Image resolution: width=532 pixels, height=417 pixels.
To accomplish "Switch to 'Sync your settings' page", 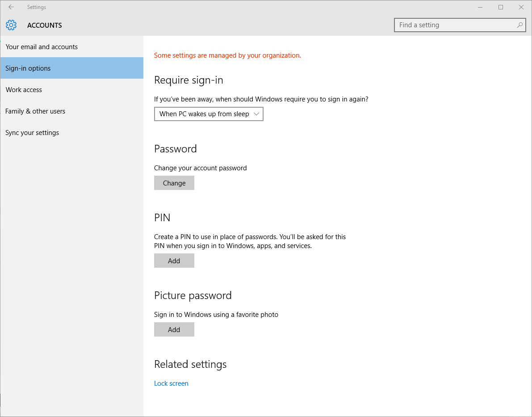I will point(32,133).
